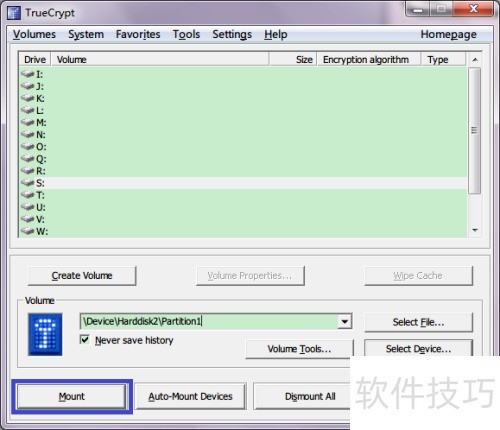Open the Homepage link in menu bar
Image resolution: width=500 pixels, height=430 pixels.
pyautogui.click(x=448, y=34)
